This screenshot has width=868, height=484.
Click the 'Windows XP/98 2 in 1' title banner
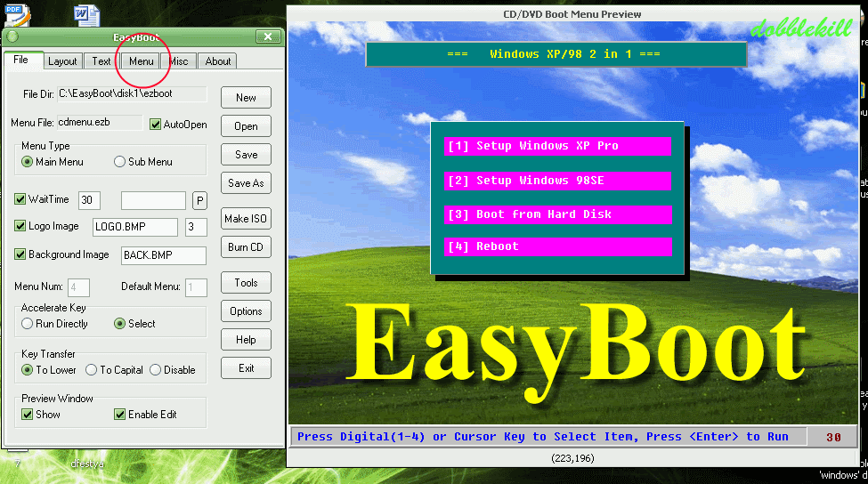[556, 54]
